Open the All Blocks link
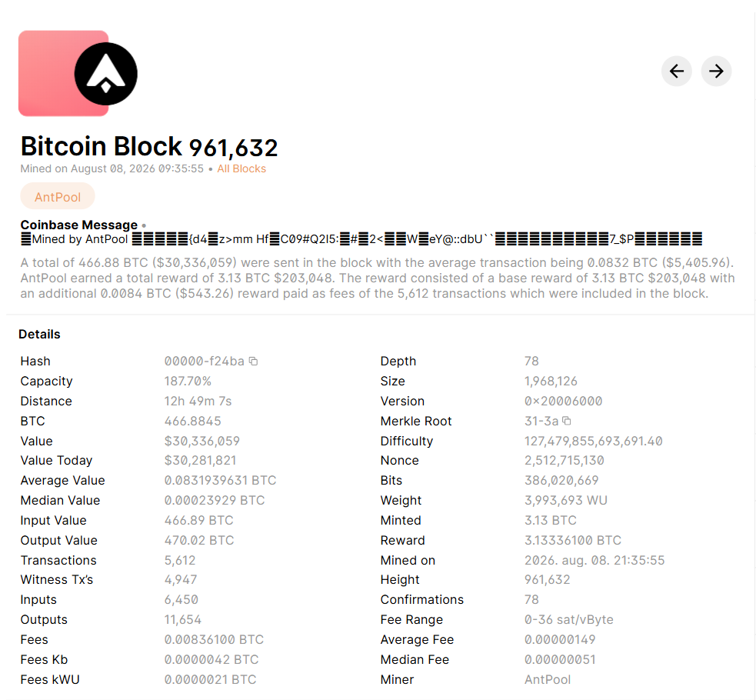756x700 pixels. 241,168
